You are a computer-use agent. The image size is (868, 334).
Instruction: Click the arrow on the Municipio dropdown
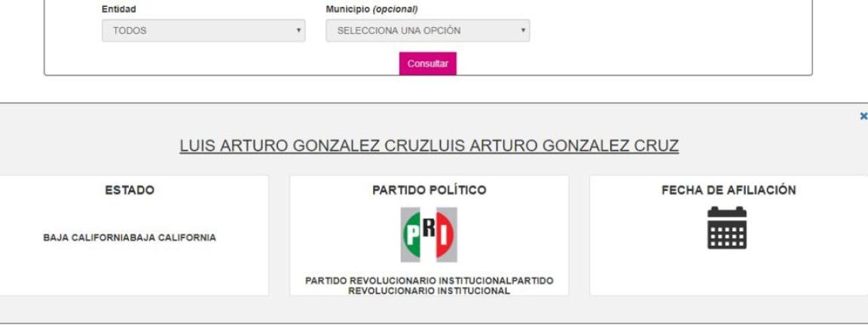point(523,30)
